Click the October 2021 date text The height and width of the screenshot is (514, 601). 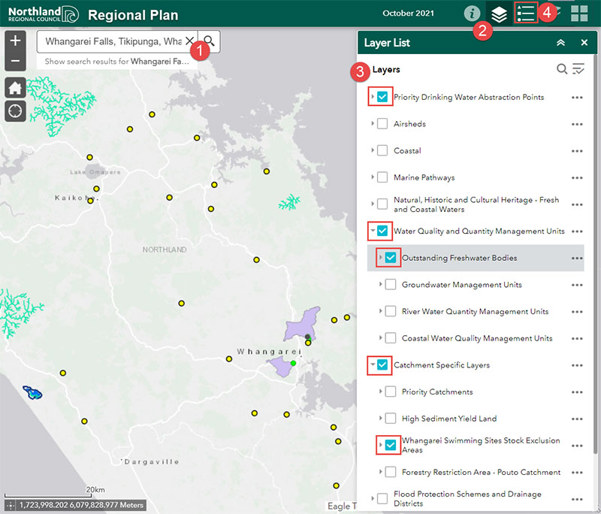click(x=408, y=13)
